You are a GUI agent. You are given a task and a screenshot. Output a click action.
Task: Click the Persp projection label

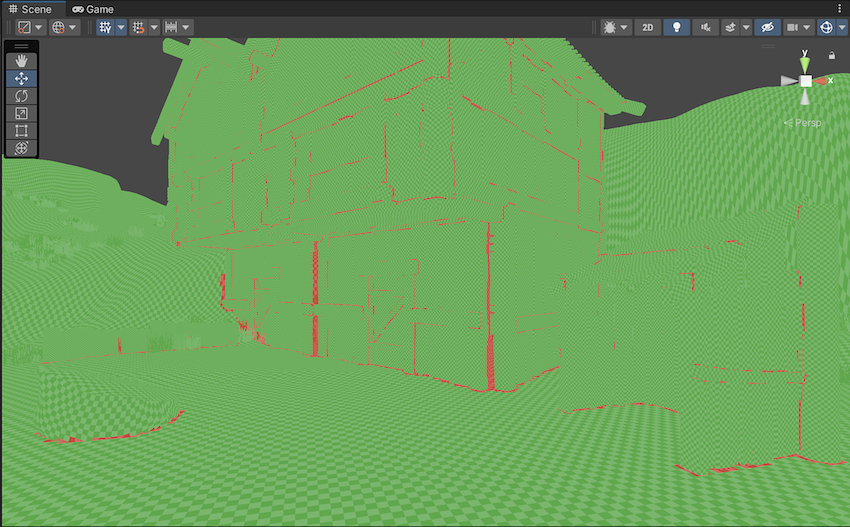(803, 122)
